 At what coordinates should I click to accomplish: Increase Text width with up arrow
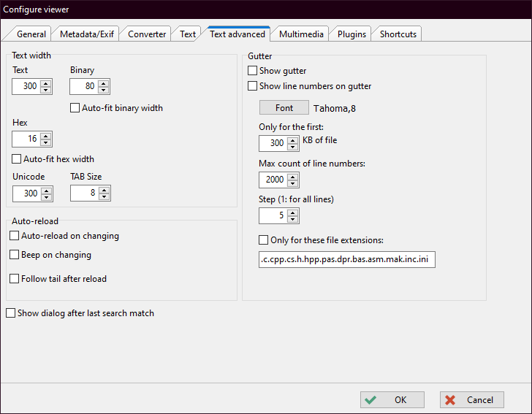(x=46, y=83)
